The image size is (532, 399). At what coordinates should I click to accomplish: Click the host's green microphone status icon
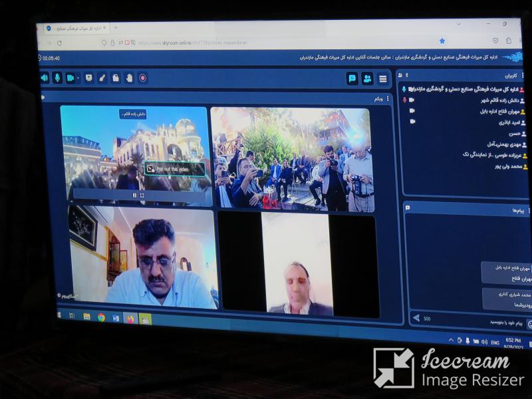tap(404, 89)
